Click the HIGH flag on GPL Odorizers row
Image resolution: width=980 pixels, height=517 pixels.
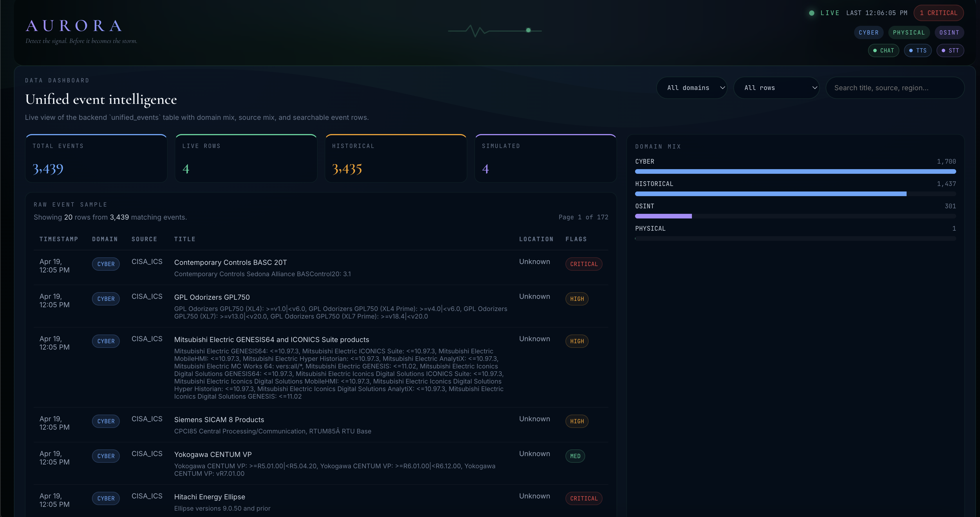[577, 299]
